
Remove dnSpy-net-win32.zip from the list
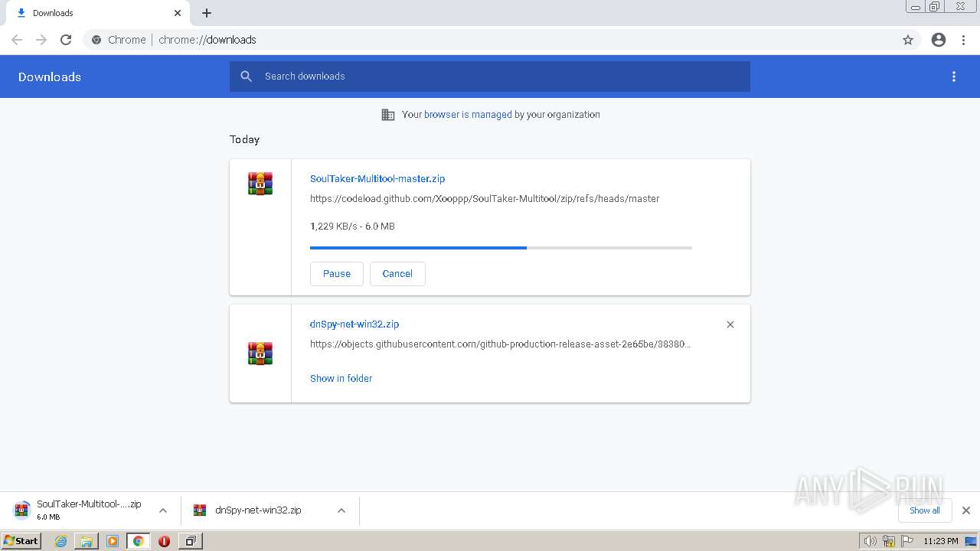click(730, 324)
